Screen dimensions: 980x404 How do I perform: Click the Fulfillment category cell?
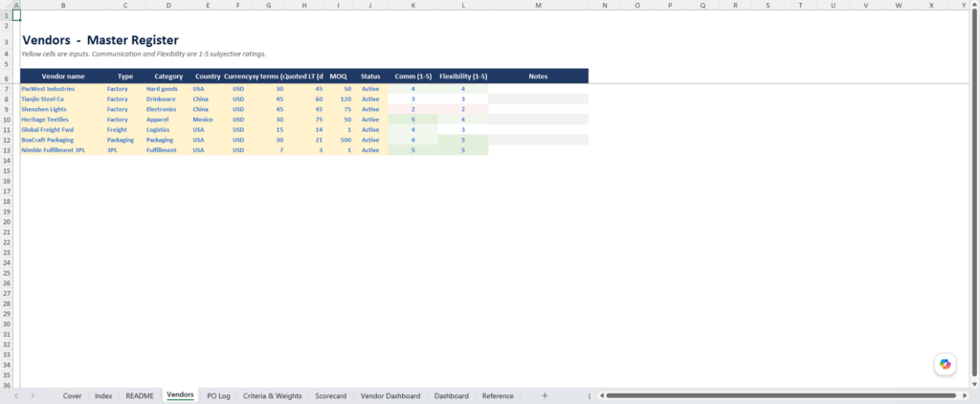click(x=168, y=150)
